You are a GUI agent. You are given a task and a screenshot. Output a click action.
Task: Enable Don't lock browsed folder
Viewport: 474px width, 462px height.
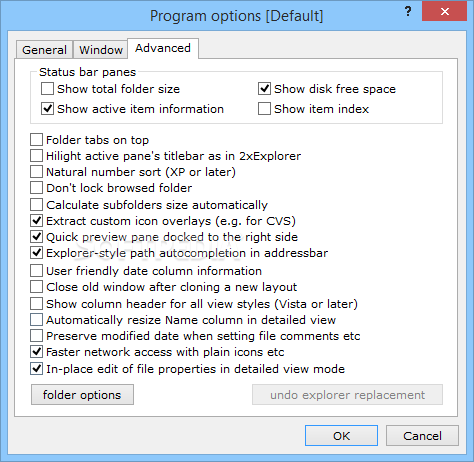click(x=36, y=188)
